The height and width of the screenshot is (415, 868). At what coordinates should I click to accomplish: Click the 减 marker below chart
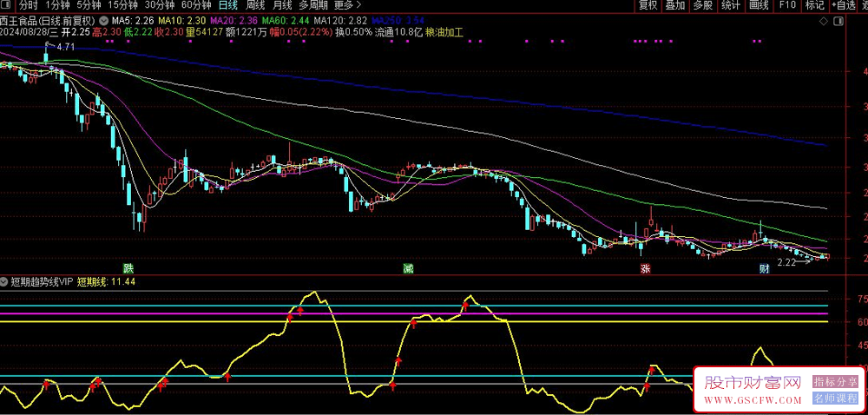click(x=409, y=268)
